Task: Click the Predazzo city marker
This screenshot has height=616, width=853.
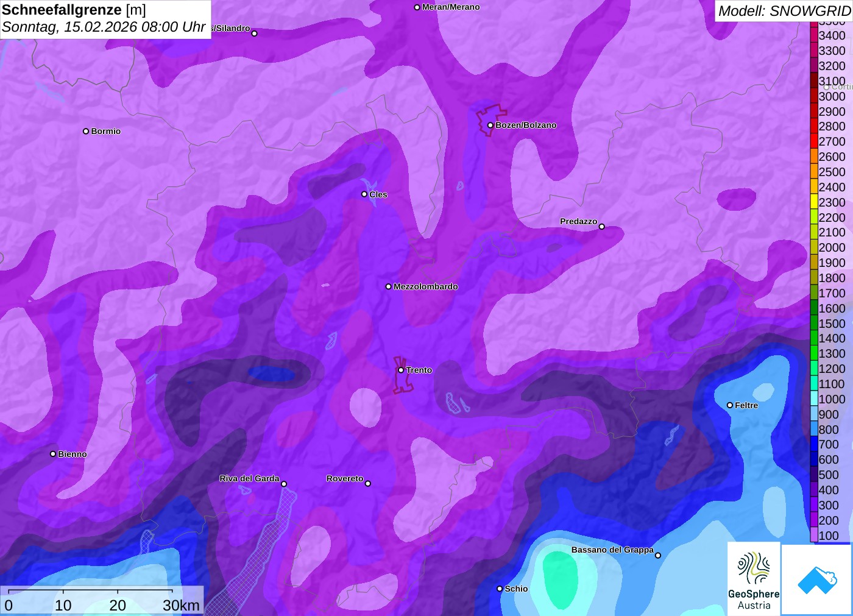Action: tap(602, 227)
